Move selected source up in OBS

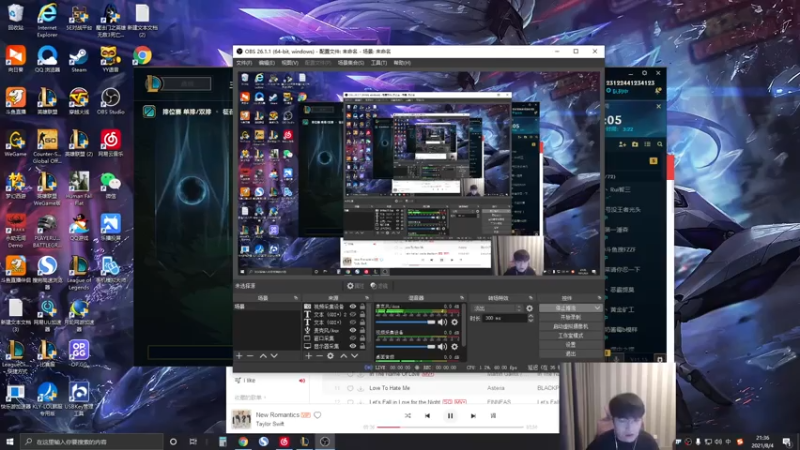tap(343, 356)
